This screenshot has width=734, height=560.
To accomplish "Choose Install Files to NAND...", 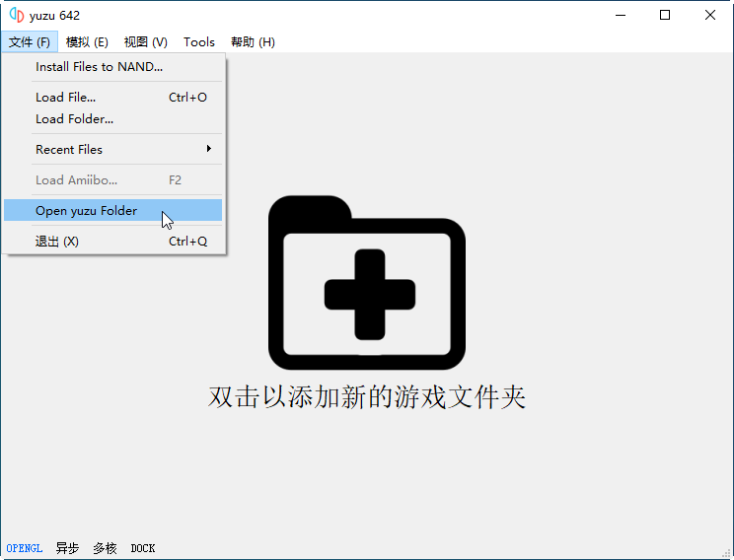I will pos(112,67).
